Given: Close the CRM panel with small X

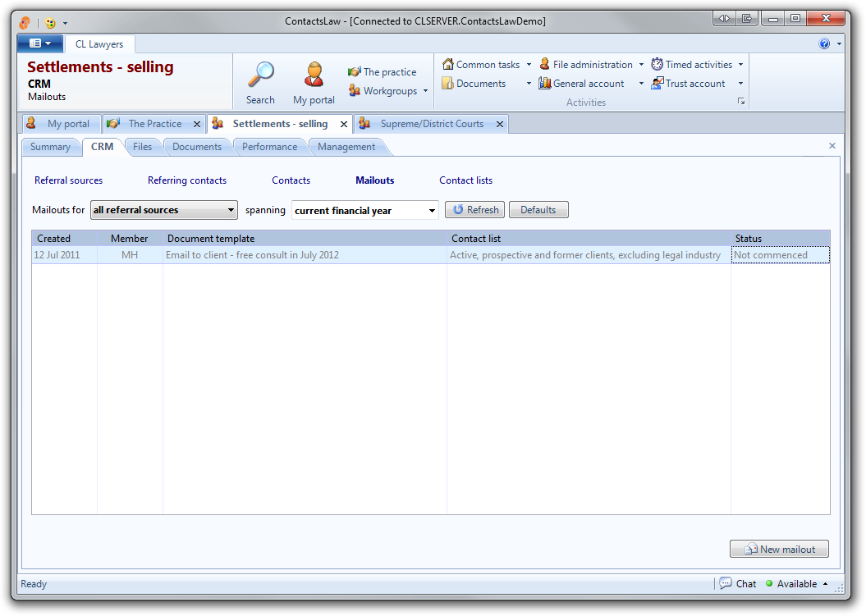Looking at the screenshot, I should [832, 146].
